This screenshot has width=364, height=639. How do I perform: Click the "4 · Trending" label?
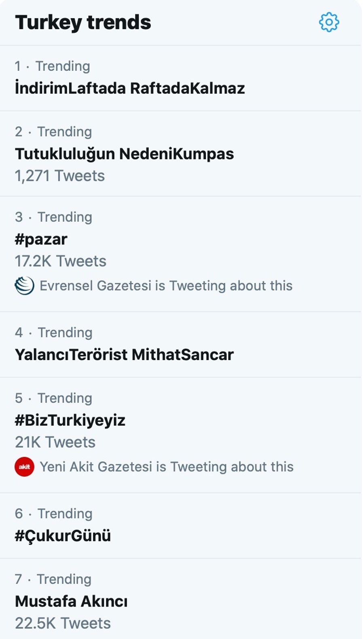tap(54, 332)
